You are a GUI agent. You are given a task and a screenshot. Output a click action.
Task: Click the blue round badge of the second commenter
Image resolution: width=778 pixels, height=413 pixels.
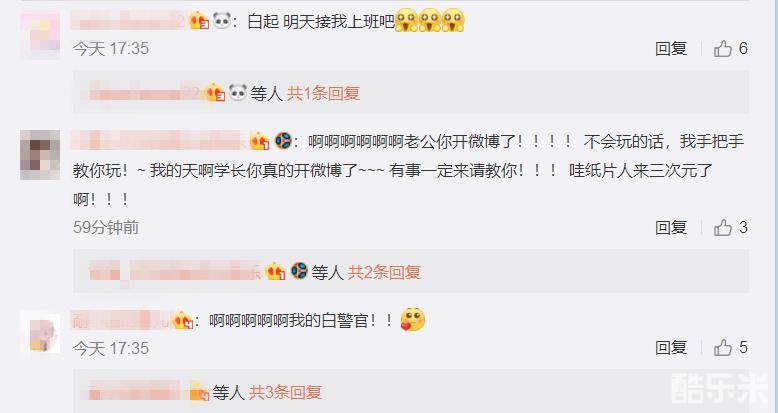283,141
